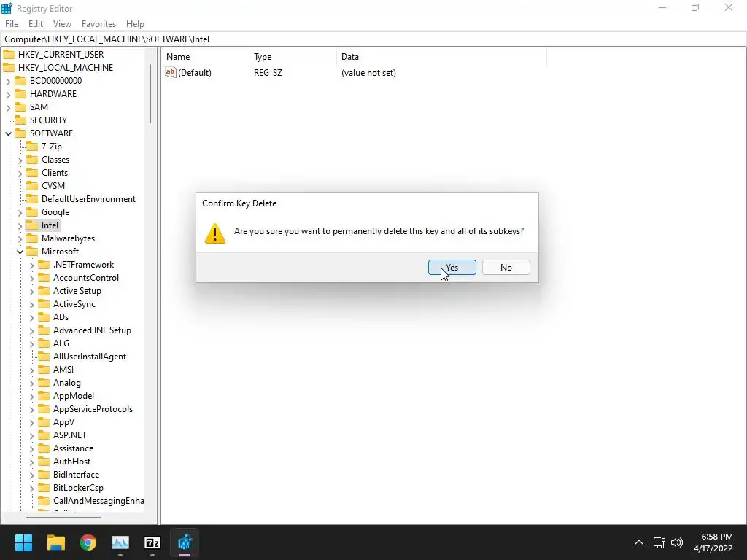Open the network tray icon
This screenshot has height=560, width=747.
659,542
